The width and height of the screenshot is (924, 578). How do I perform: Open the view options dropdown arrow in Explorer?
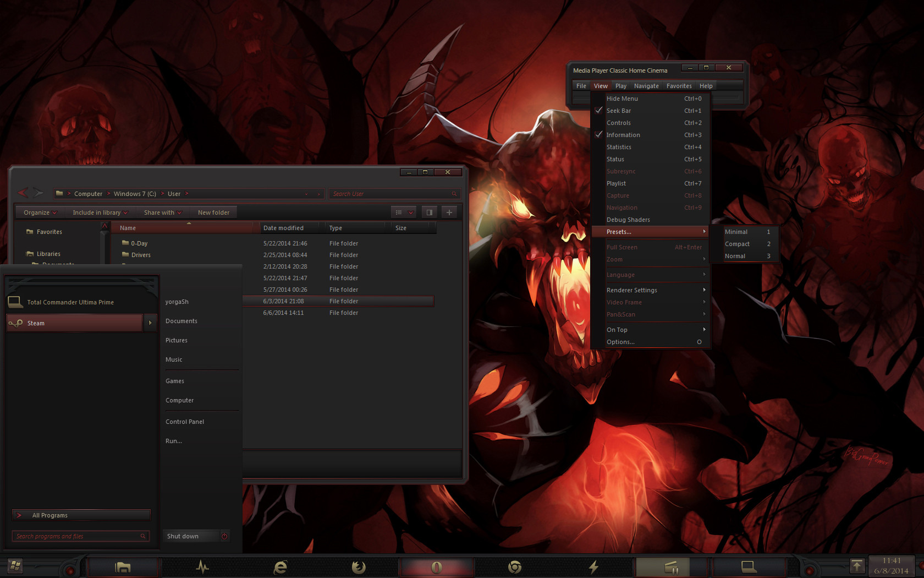pyautogui.click(x=411, y=212)
